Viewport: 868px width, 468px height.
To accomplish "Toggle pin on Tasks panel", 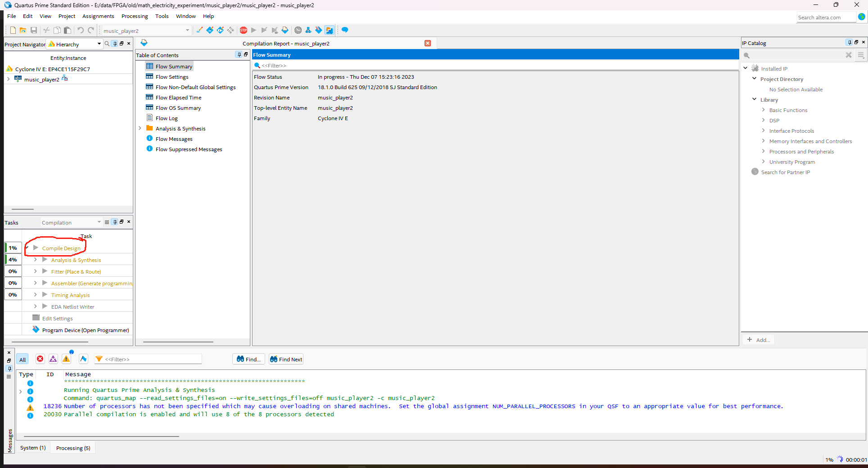I will pos(115,222).
